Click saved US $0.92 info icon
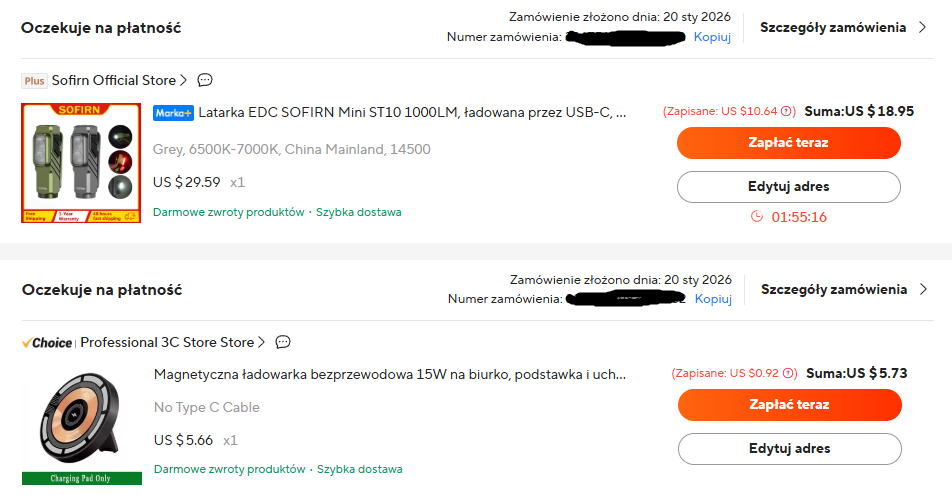 pos(789,373)
